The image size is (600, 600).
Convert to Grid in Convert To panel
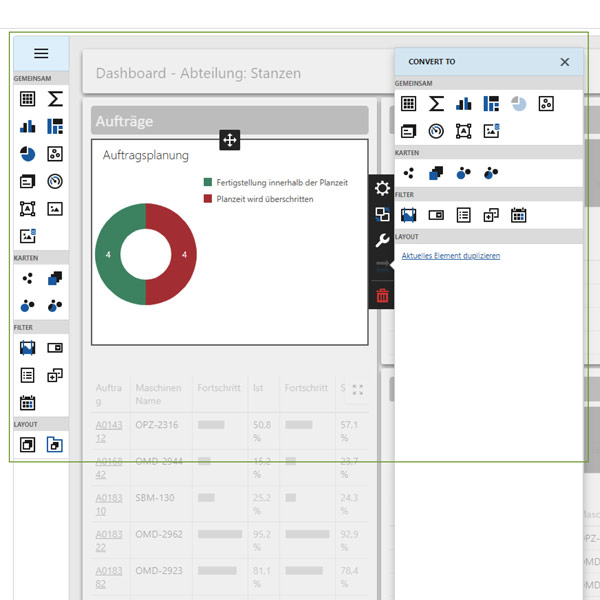[408, 104]
